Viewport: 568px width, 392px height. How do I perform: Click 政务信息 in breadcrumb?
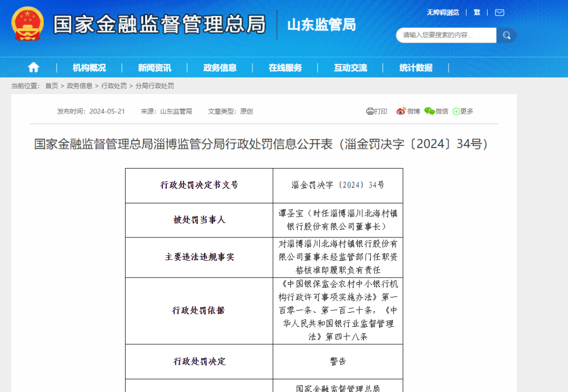pos(80,86)
